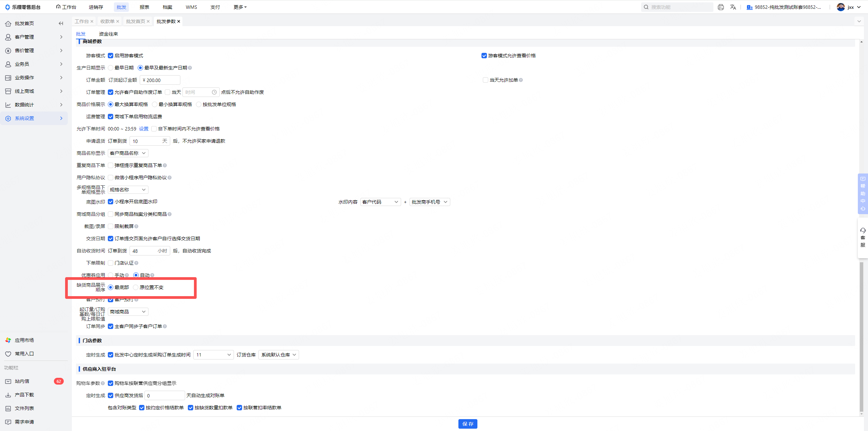Click the language translation icon
This screenshot has height=431, width=868.
pos(733,7)
